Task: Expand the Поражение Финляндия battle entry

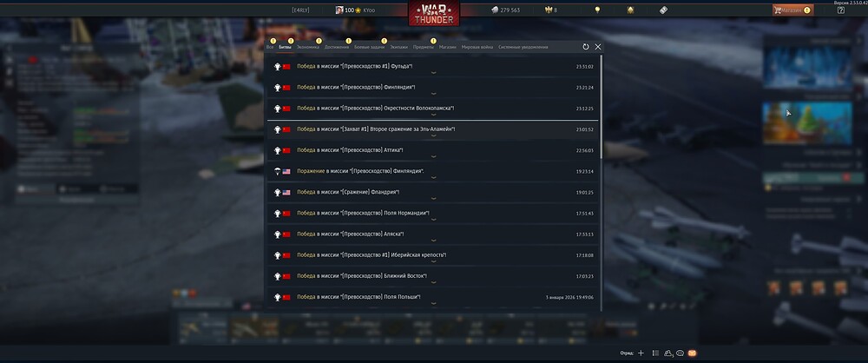Action: (x=432, y=172)
